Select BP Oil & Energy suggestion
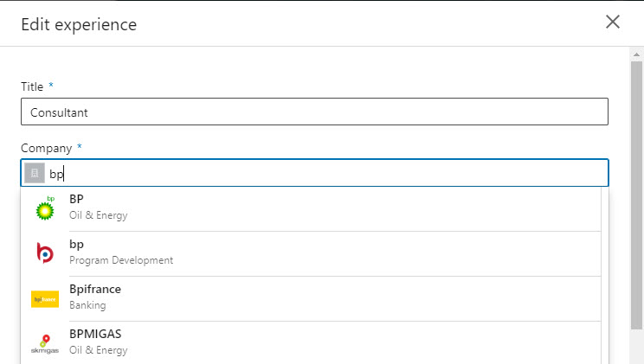This screenshot has width=644, height=364. pyautogui.click(x=311, y=208)
